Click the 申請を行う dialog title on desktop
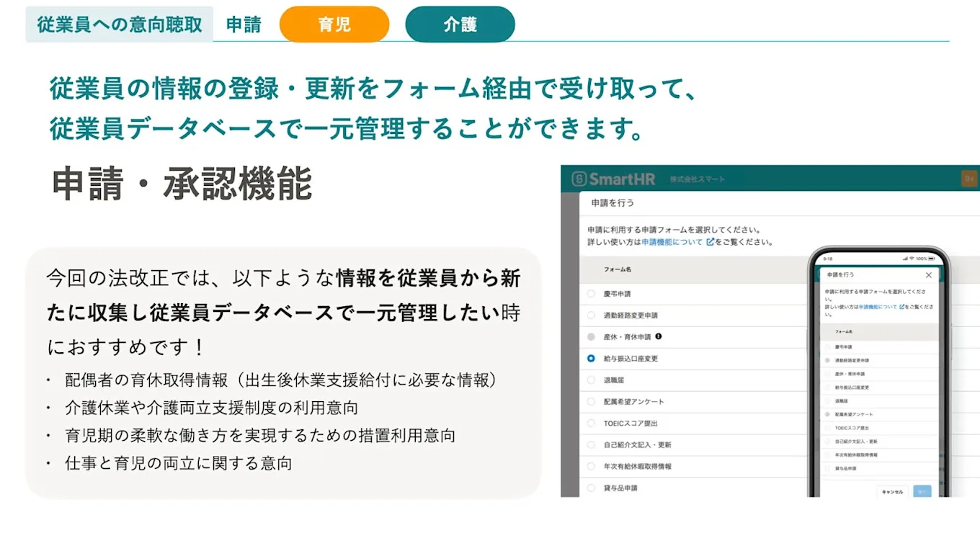 (x=612, y=203)
